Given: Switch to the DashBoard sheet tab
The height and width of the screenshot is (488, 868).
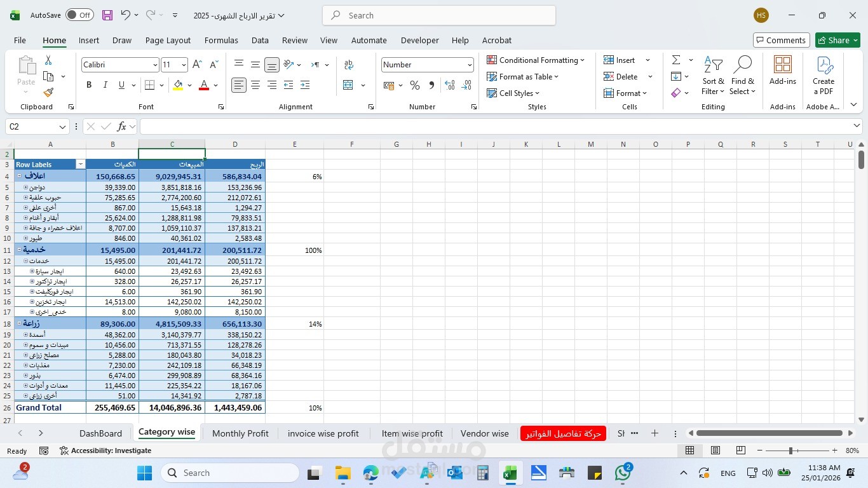Looking at the screenshot, I should coord(100,433).
